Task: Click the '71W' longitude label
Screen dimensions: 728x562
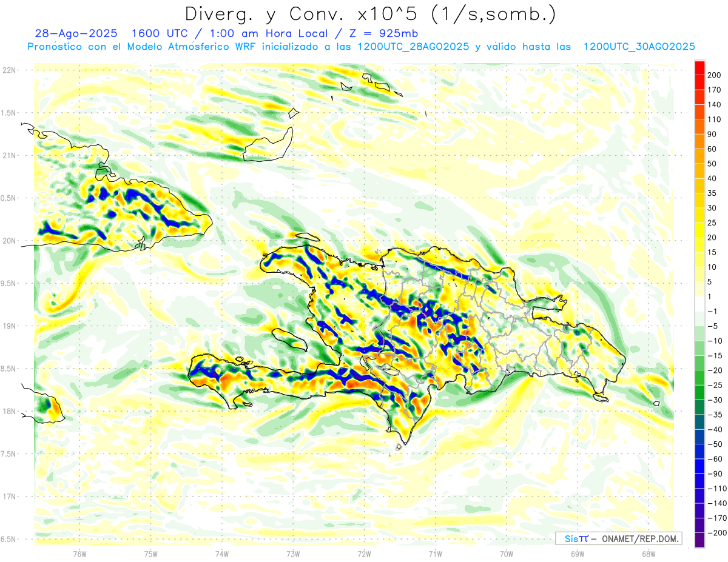Action: pyautogui.click(x=435, y=554)
